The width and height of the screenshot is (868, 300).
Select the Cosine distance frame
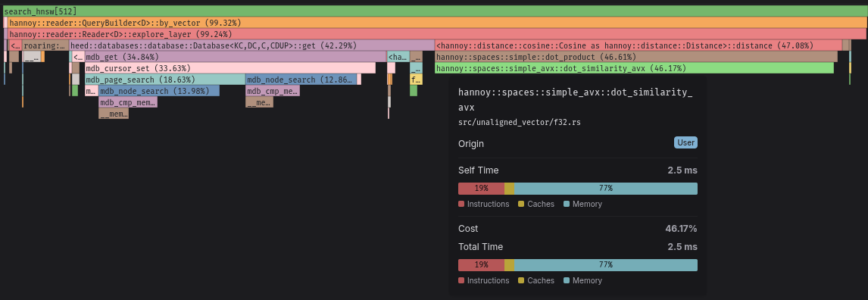(x=639, y=45)
